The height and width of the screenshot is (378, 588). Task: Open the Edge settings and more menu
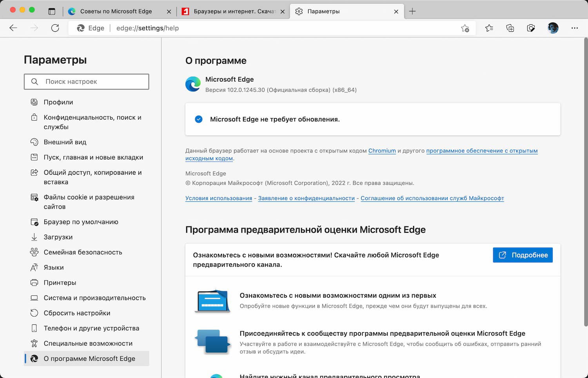(x=574, y=28)
